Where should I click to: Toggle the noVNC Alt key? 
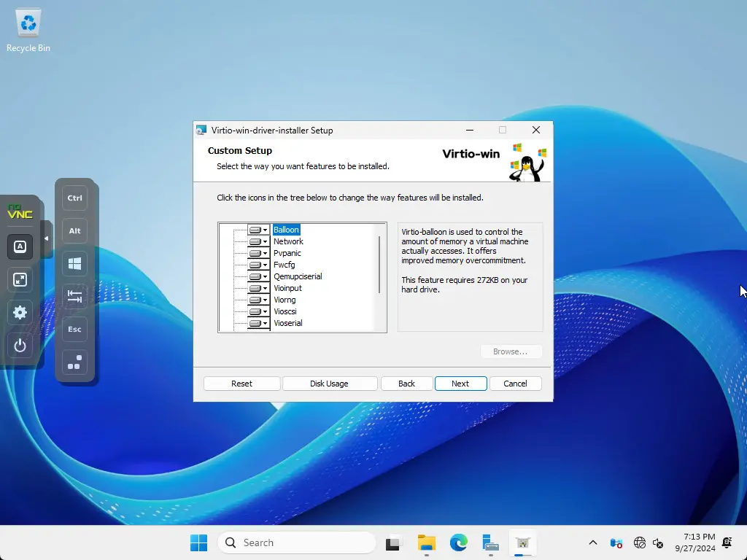pyautogui.click(x=74, y=230)
